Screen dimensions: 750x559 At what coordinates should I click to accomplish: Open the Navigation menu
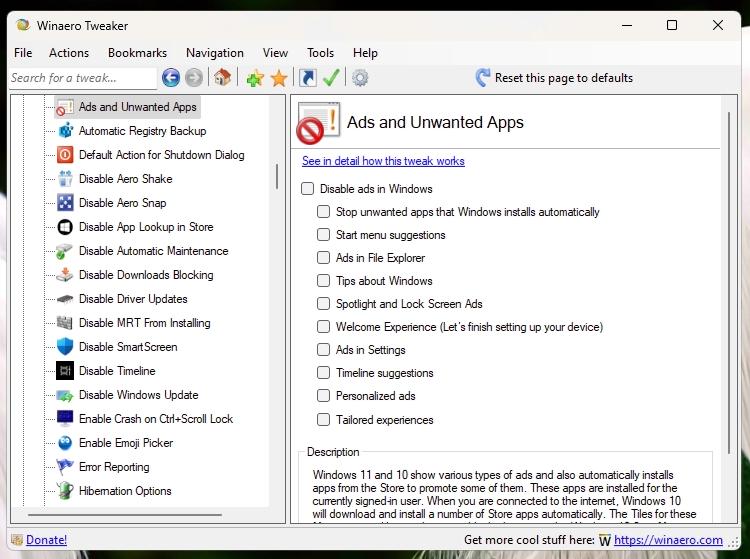pyautogui.click(x=215, y=53)
